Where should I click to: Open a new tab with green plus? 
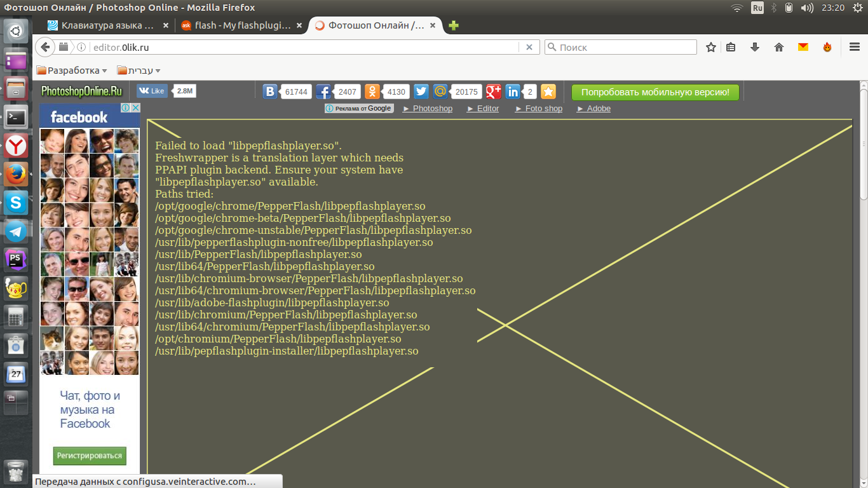(453, 25)
